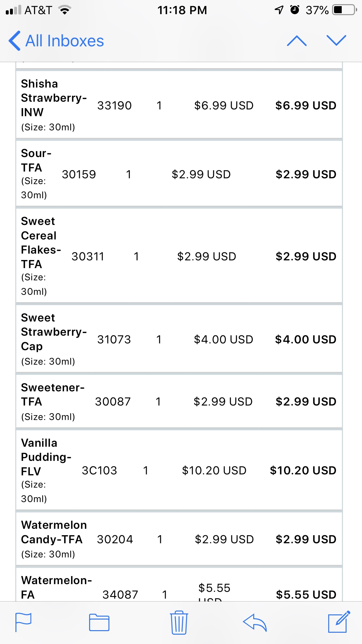Image resolution: width=362 pixels, height=644 pixels.
Task: Tap the Shisha Strawberry-INW item name
Action: coord(53,98)
